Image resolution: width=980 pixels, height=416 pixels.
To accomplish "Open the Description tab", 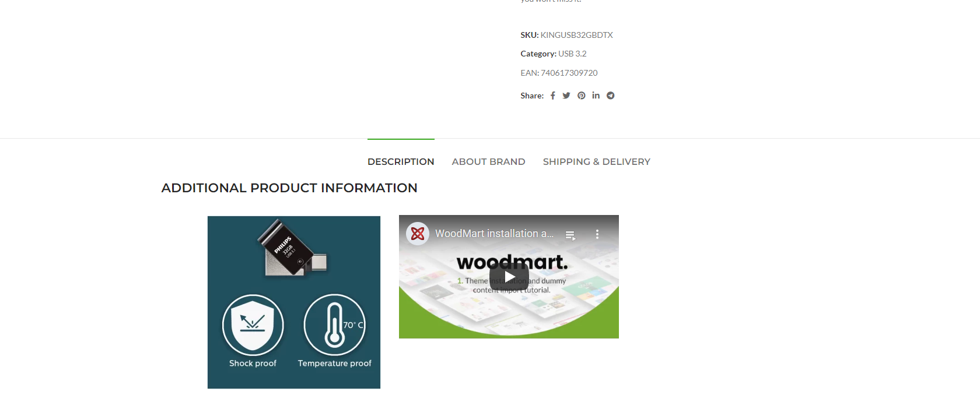I will [x=401, y=161].
